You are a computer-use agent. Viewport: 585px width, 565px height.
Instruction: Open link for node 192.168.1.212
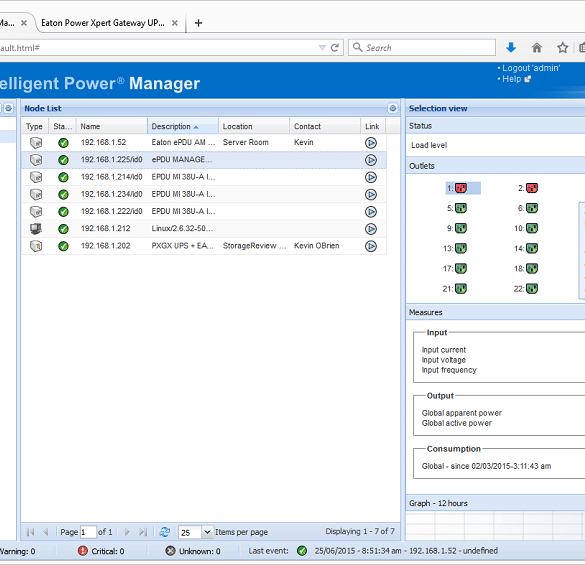click(x=370, y=229)
